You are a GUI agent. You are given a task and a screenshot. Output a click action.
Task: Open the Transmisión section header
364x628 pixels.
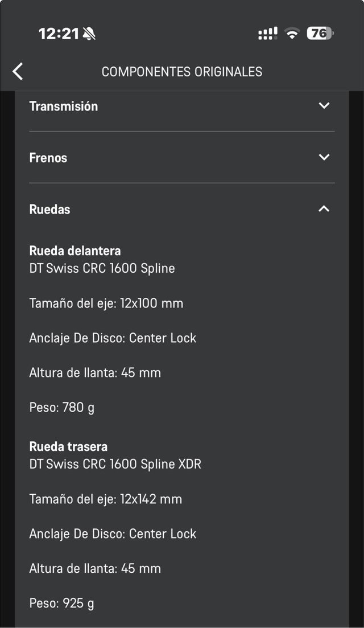point(64,106)
